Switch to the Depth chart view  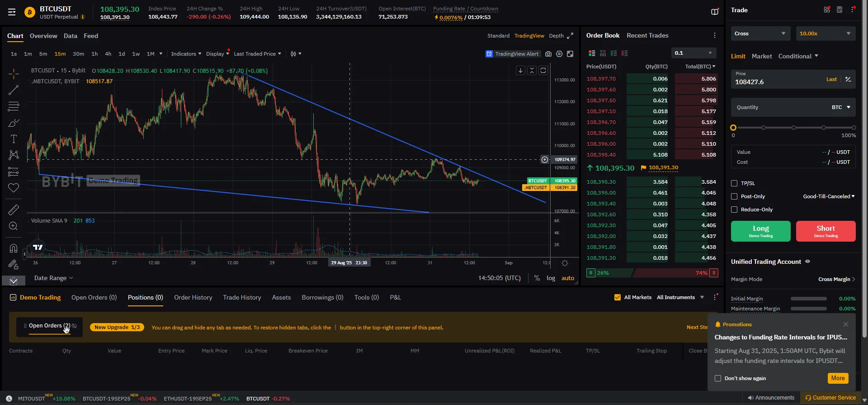[x=556, y=36]
